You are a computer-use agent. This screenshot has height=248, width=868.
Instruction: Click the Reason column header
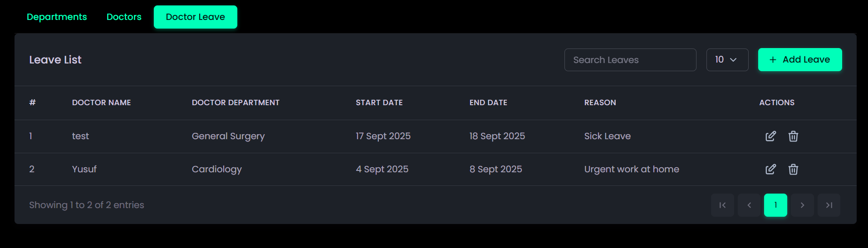600,102
